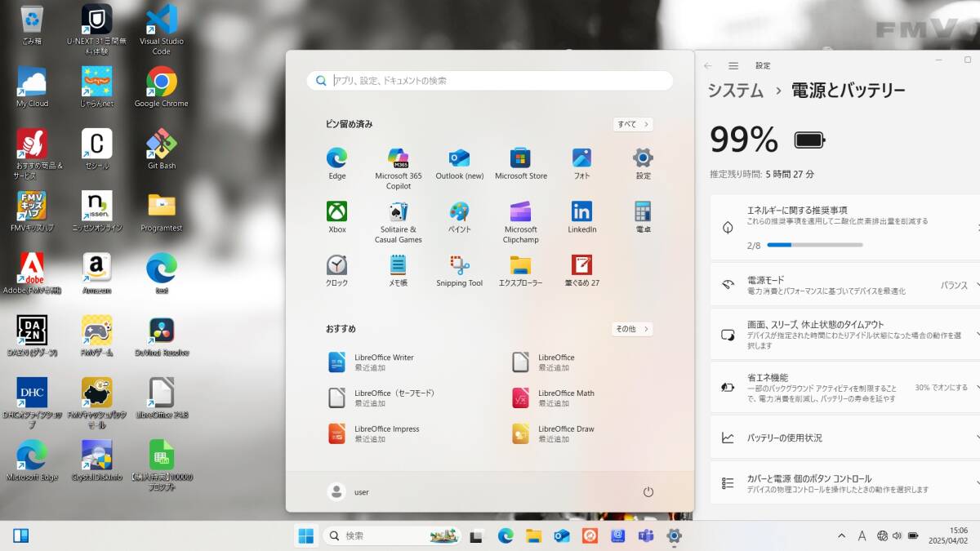Launch the ペイント app
The width and height of the screenshot is (980, 551).
459,218
